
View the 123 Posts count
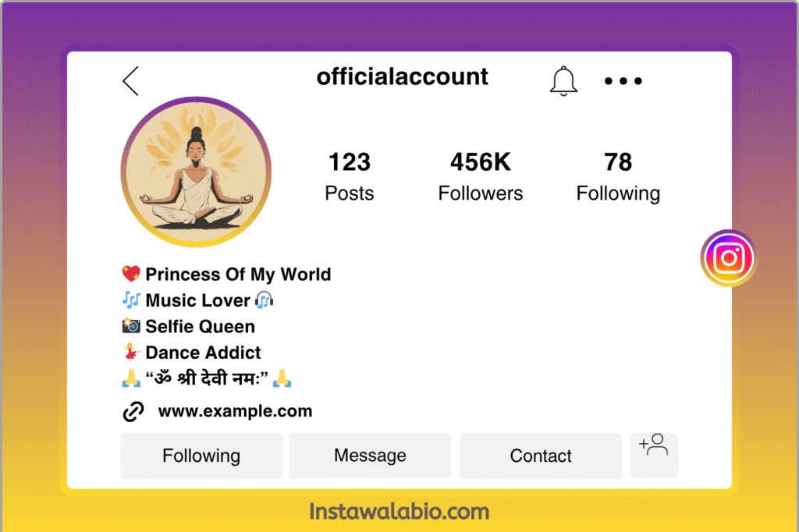(350, 176)
